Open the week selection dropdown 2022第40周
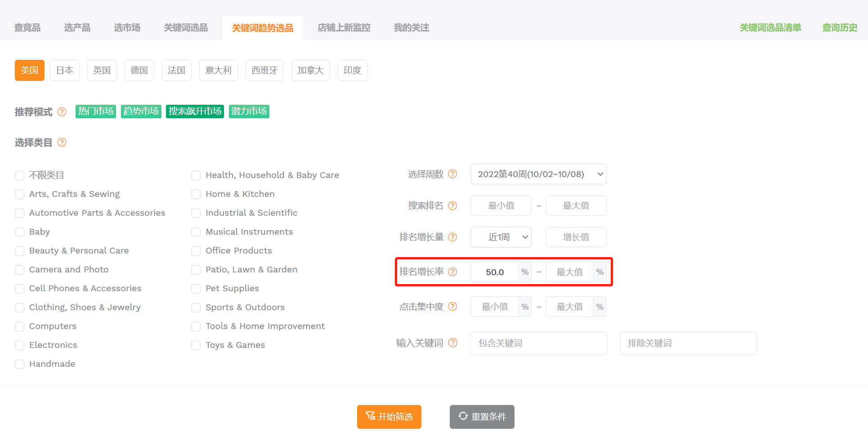868x445 pixels. (538, 174)
